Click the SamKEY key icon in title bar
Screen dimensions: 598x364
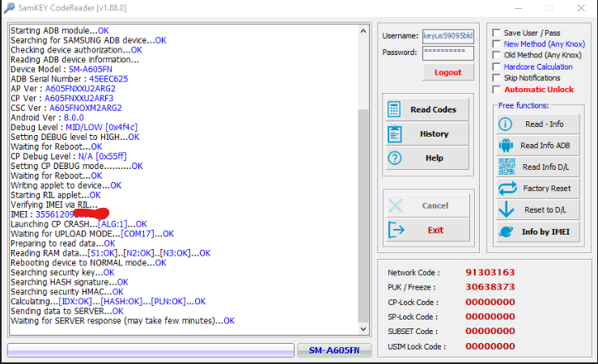click(9, 7)
